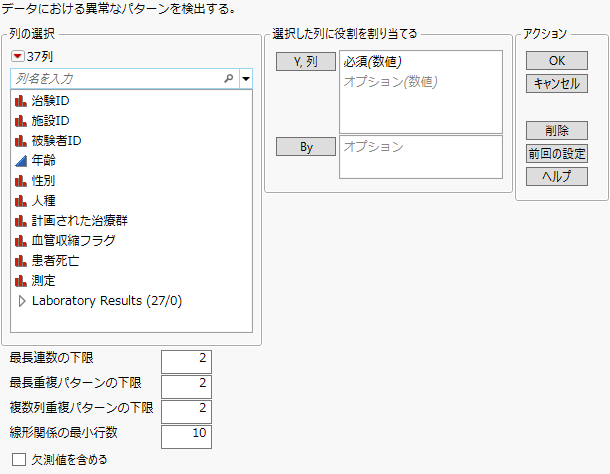Click the nominal icon beside 血管収縮フラグ
The height and width of the screenshot is (474, 610).
(21, 241)
